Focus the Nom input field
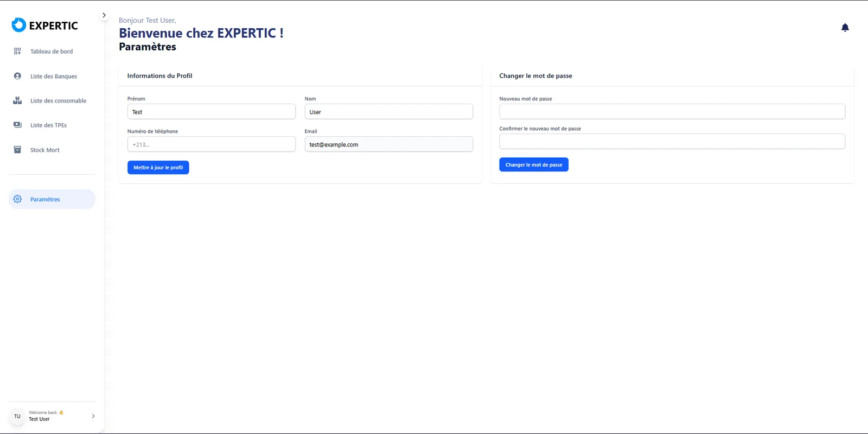This screenshot has height=434, width=868. point(388,112)
